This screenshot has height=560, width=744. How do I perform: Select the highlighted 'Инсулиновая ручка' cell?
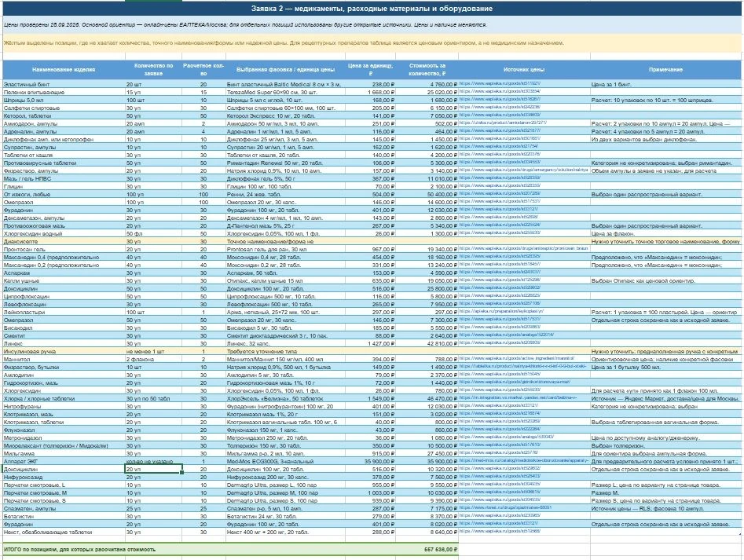tap(64, 351)
